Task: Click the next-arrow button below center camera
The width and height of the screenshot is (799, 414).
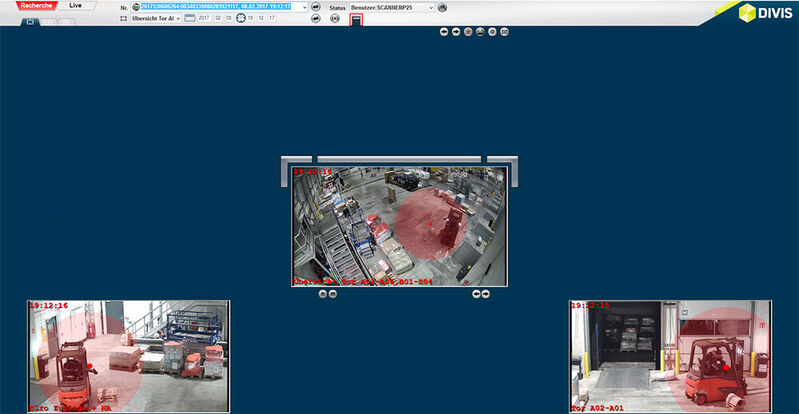Action: (x=486, y=294)
